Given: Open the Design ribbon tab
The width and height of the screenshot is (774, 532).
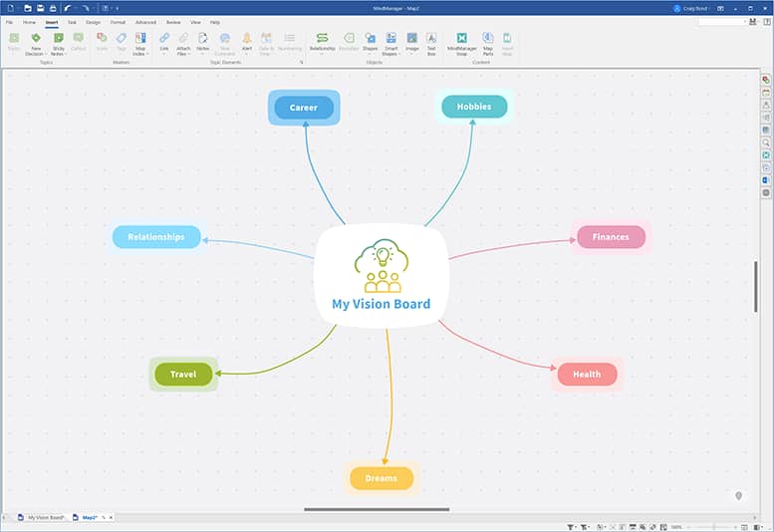Looking at the screenshot, I should pyautogui.click(x=93, y=21).
